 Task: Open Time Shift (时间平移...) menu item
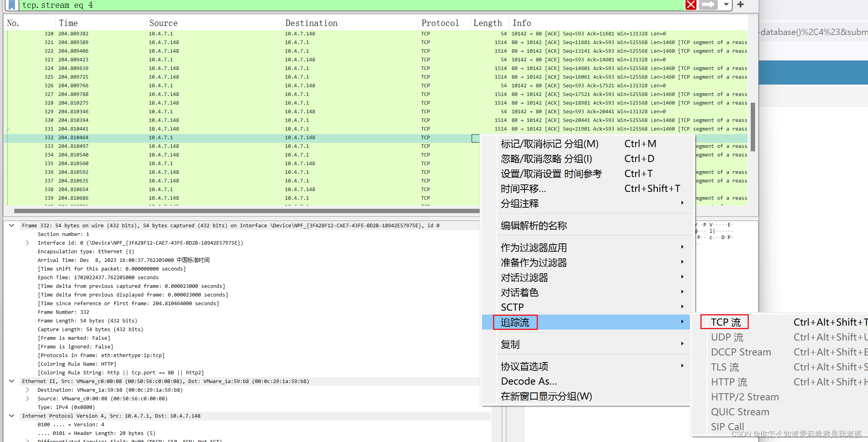586,189
